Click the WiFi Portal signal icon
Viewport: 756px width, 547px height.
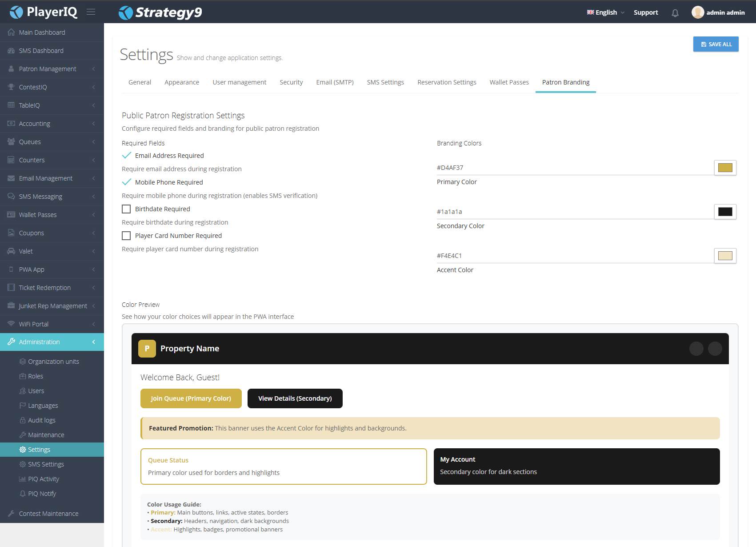click(x=11, y=324)
